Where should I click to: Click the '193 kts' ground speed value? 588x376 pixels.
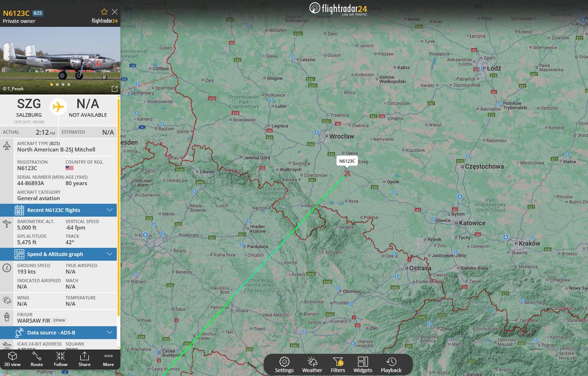(x=26, y=271)
